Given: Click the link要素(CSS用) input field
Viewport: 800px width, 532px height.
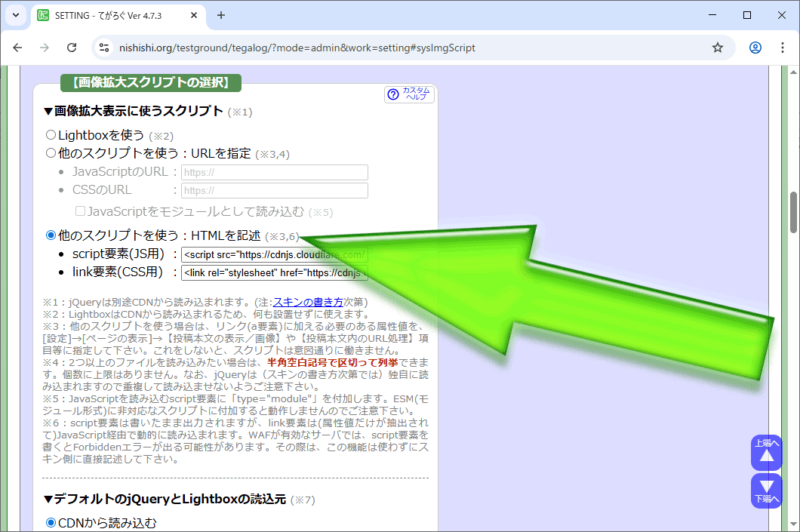Looking at the screenshot, I should coord(275,272).
